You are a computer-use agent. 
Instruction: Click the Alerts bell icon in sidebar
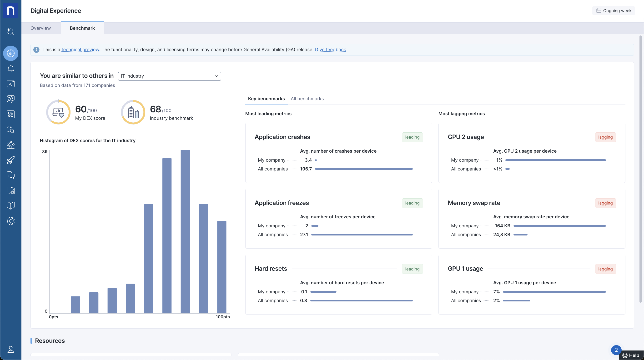[10, 69]
